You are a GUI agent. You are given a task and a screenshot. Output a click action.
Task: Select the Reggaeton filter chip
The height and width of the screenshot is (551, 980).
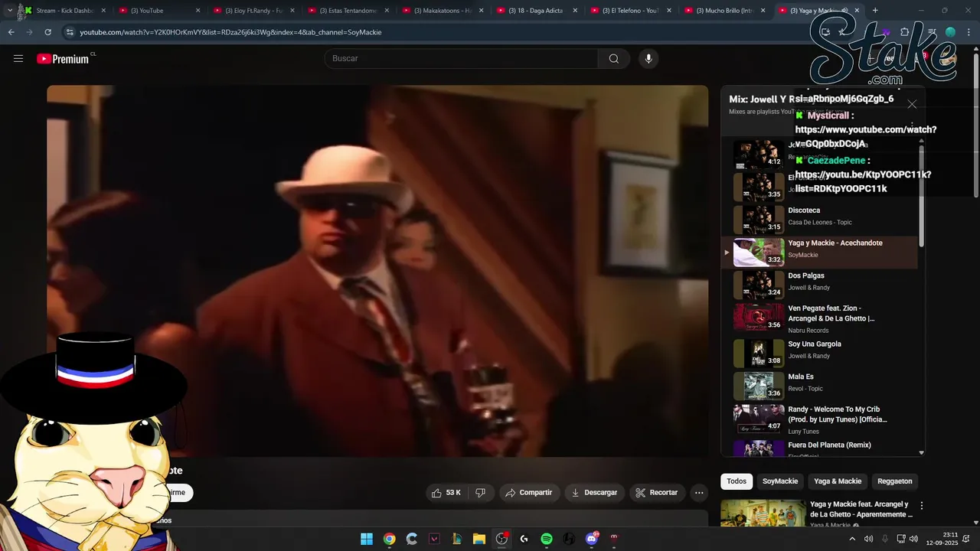click(895, 481)
